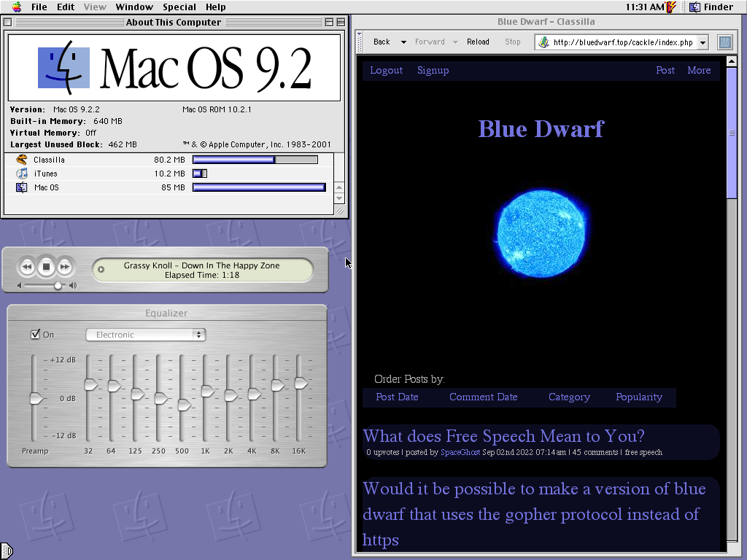Open the Help menu
This screenshot has height=560, width=747.
tap(215, 7)
